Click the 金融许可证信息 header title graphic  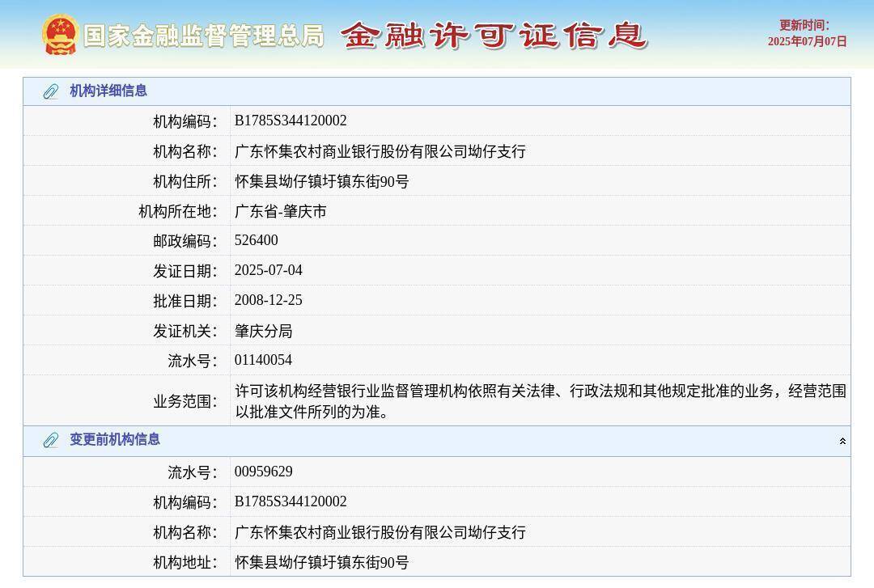(x=497, y=36)
